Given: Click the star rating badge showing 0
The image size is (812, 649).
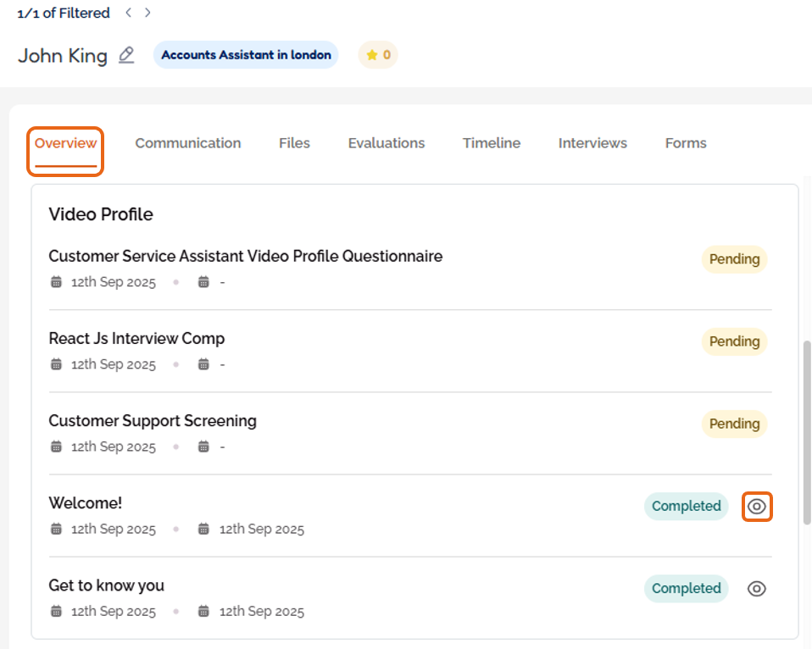Looking at the screenshot, I should pyautogui.click(x=378, y=55).
